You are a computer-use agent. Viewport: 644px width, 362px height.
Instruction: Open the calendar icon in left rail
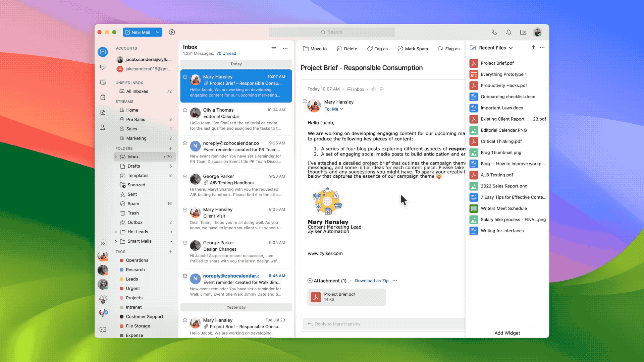click(x=103, y=82)
